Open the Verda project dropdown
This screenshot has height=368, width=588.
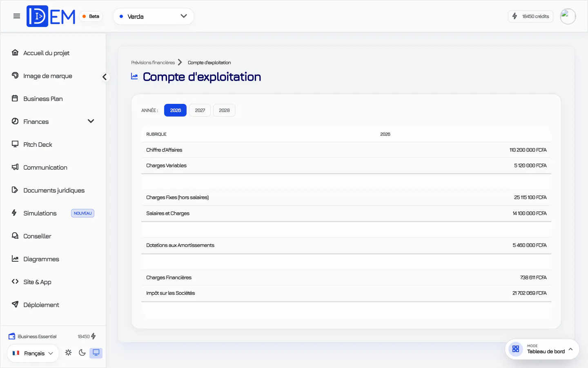tap(153, 16)
